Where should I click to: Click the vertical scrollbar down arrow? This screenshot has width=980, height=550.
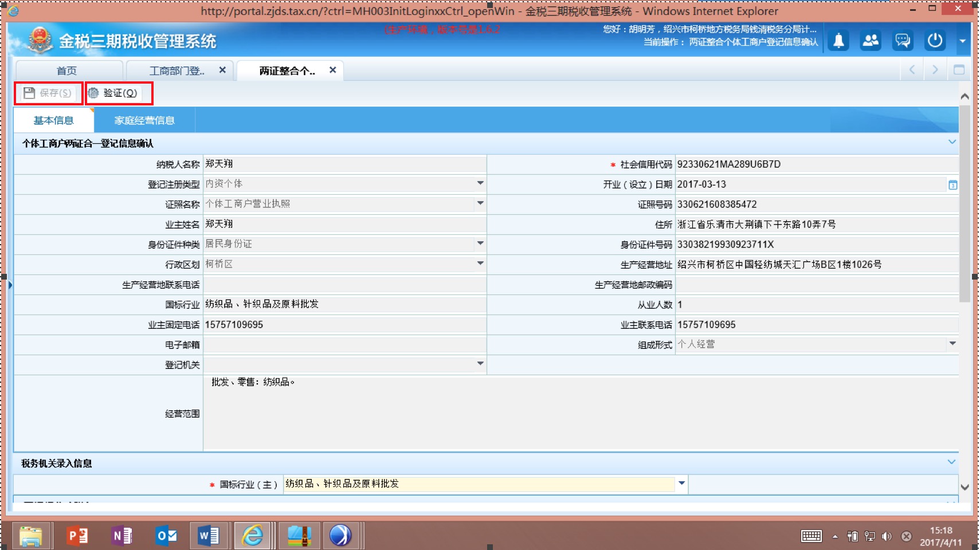click(965, 488)
